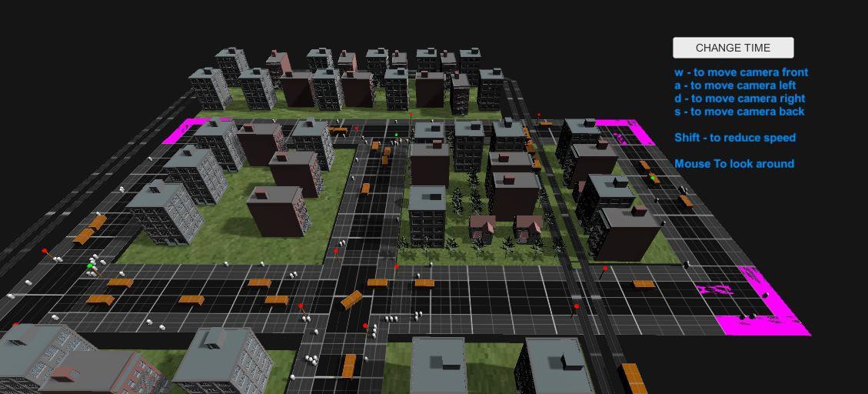Select the 'd - to move camera right' text
This screenshot has height=394, width=868.
740,98
